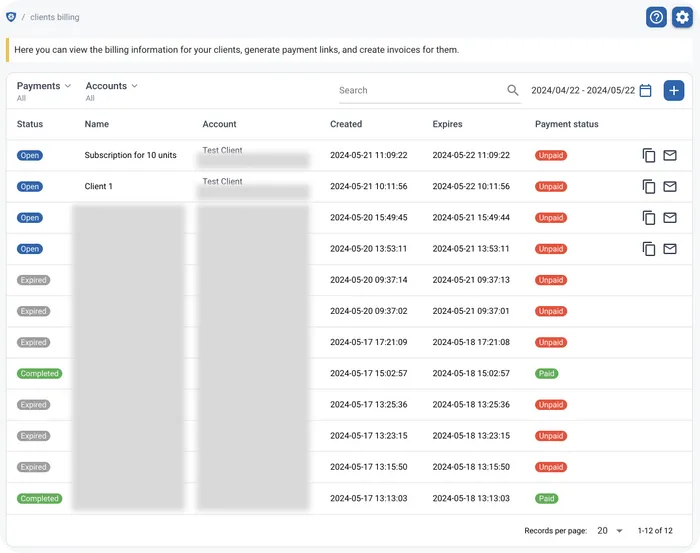Click created date 2024-05-21 10:11:56

click(369, 187)
